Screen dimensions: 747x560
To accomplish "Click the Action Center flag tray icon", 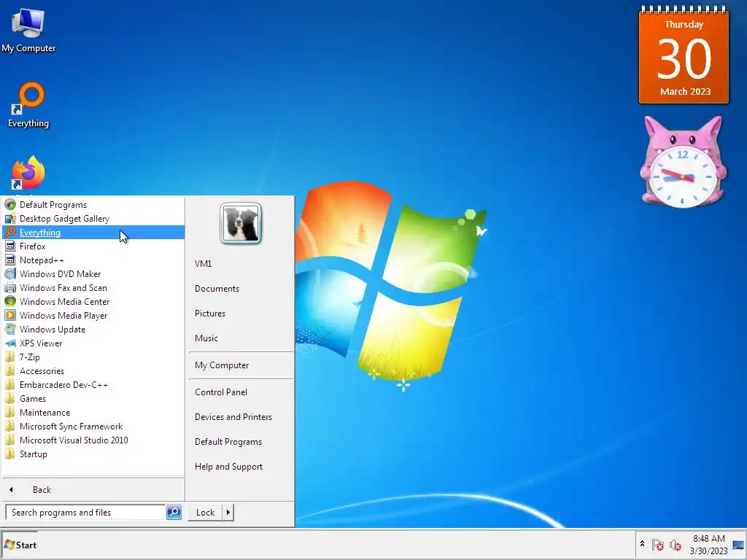I will (658, 545).
